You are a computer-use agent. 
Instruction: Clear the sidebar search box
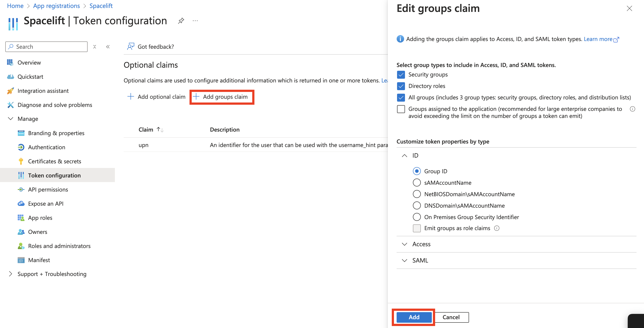point(94,47)
